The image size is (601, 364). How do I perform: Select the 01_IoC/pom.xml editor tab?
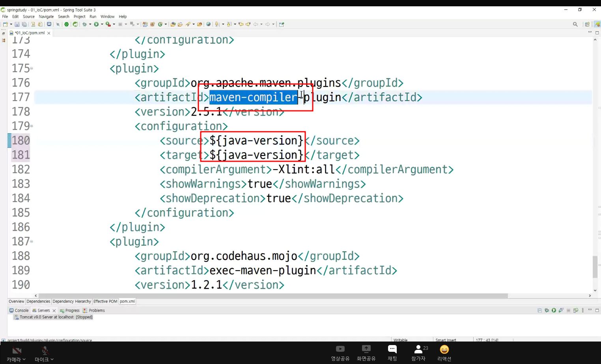coord(30,33)
